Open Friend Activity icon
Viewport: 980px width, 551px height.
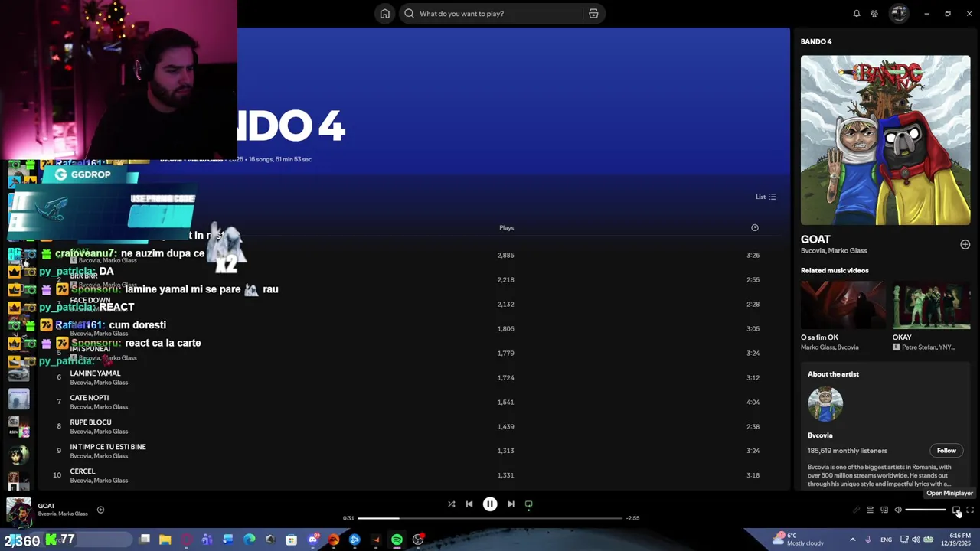pyautogui.click(x=874, y=14)
